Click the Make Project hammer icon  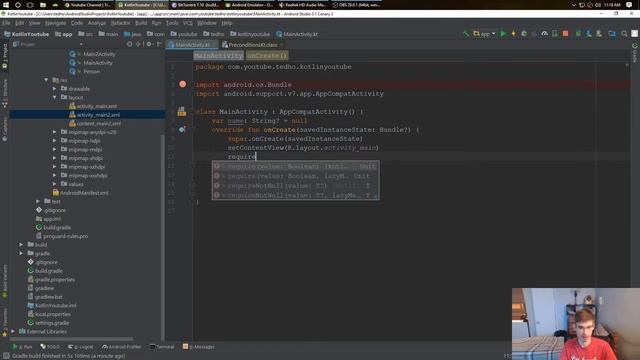point(465,34)
